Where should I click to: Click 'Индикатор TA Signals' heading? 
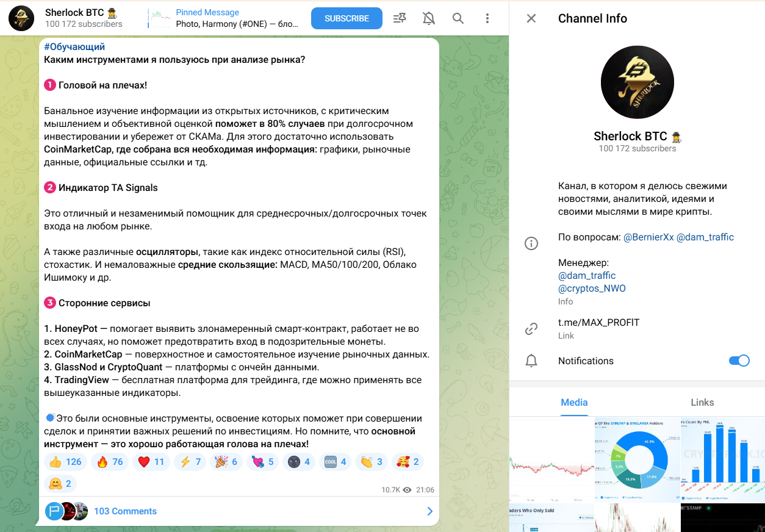108,188
